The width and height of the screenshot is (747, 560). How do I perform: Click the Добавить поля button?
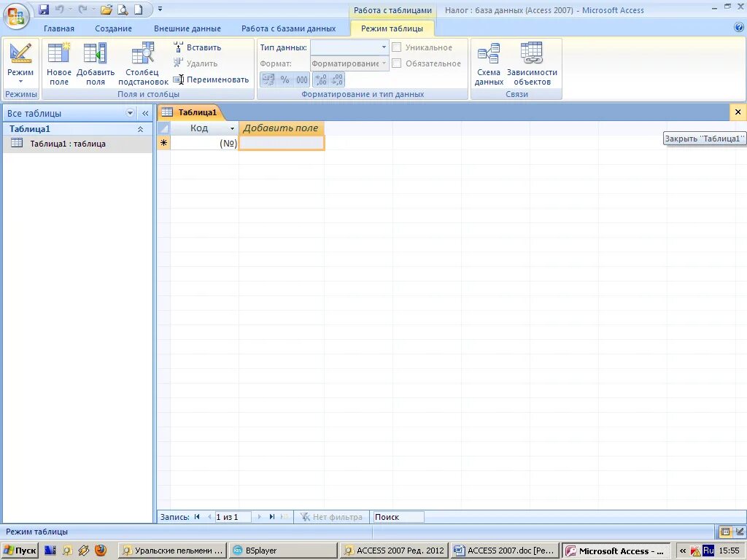96,64
